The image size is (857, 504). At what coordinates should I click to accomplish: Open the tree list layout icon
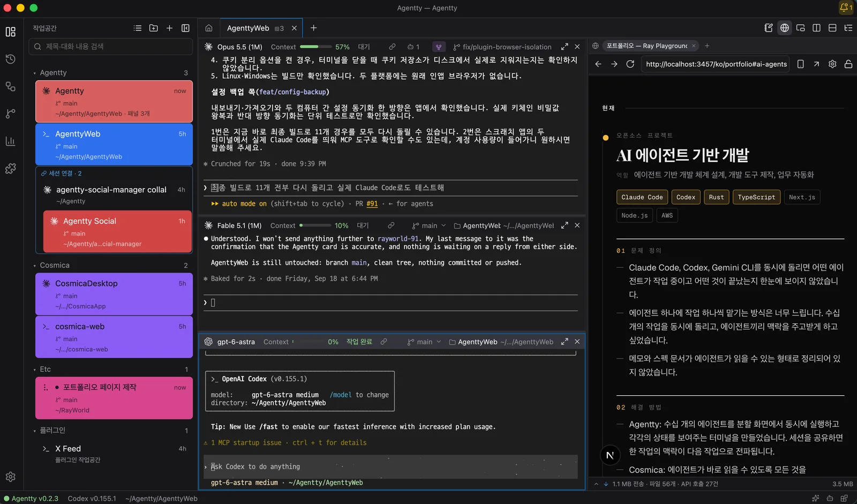point(848,28)
